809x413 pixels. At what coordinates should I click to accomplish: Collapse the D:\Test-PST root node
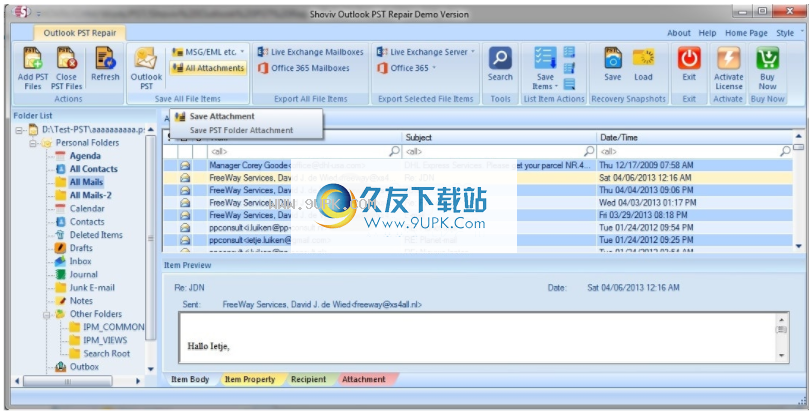(x=19, y=130)
